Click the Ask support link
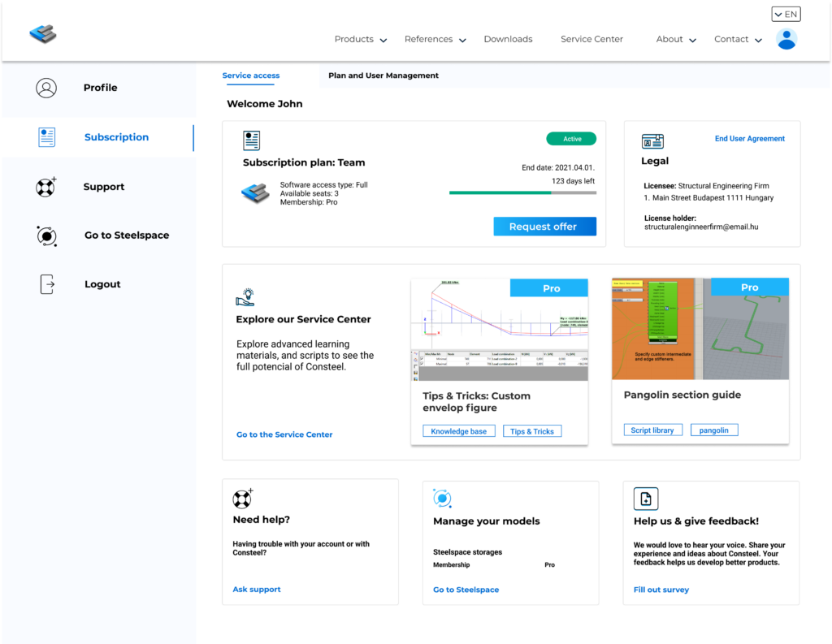The height and width of the screenshot is (644, 832). coord(257,590)
